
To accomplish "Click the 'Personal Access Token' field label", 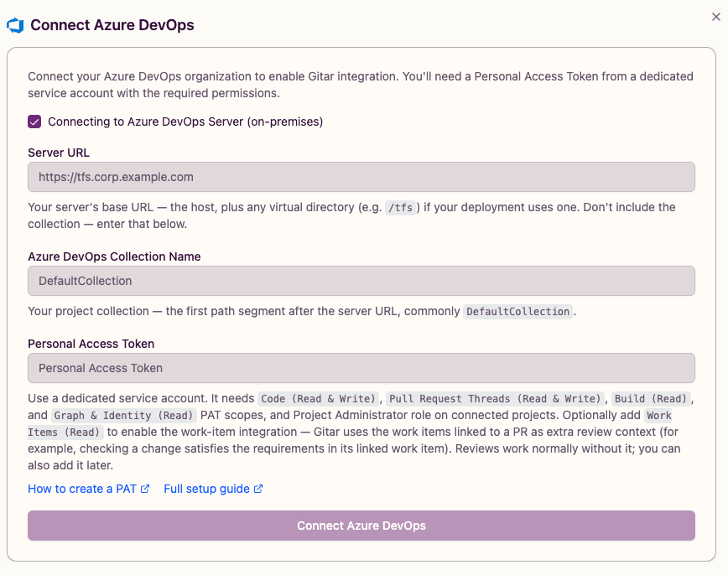I will pyautogui.click(x=91, y=344).
